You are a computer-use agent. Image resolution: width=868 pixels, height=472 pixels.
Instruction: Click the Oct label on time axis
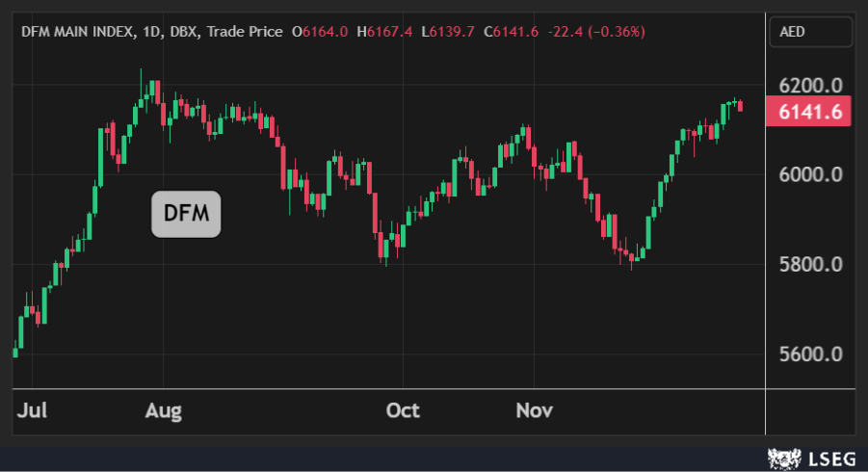[x=402, y=410]
